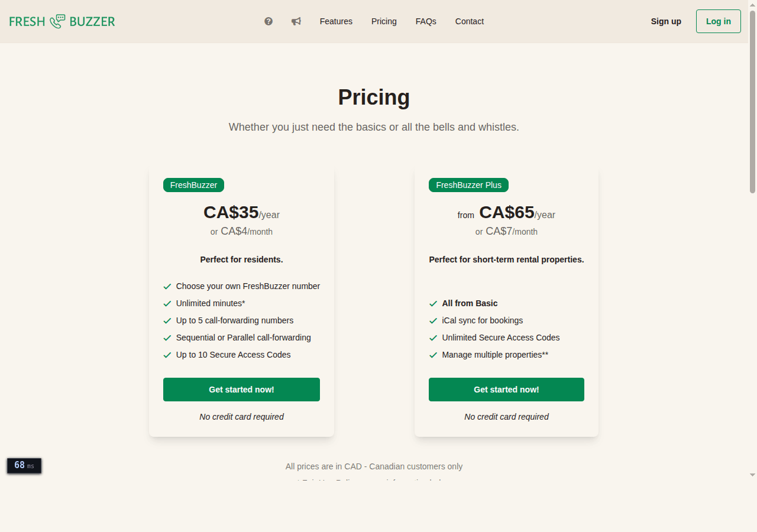Open the Features menu item
This screenshot has height=532, width=757.
(336, 21)
